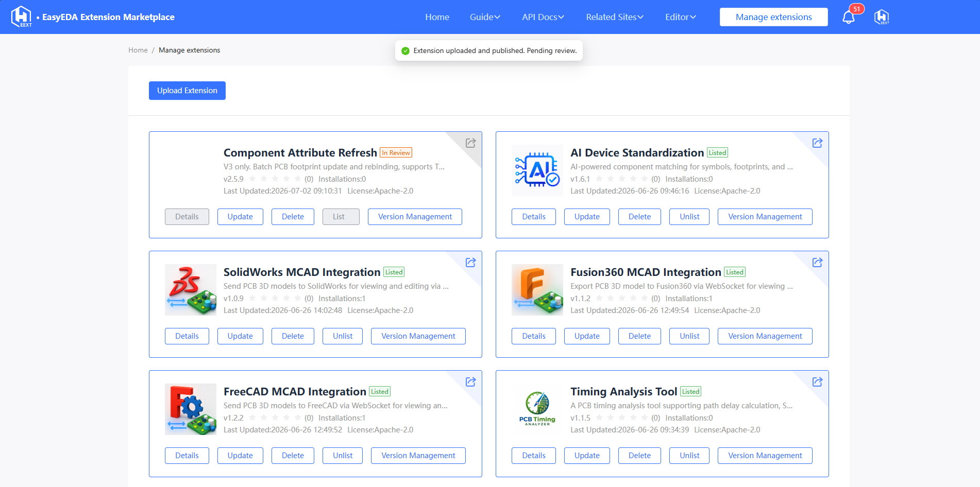Click the Home breadcrumb link
The width and height of the screenshot is (980, 487).
pyautogui.click(x=138, y=50)
